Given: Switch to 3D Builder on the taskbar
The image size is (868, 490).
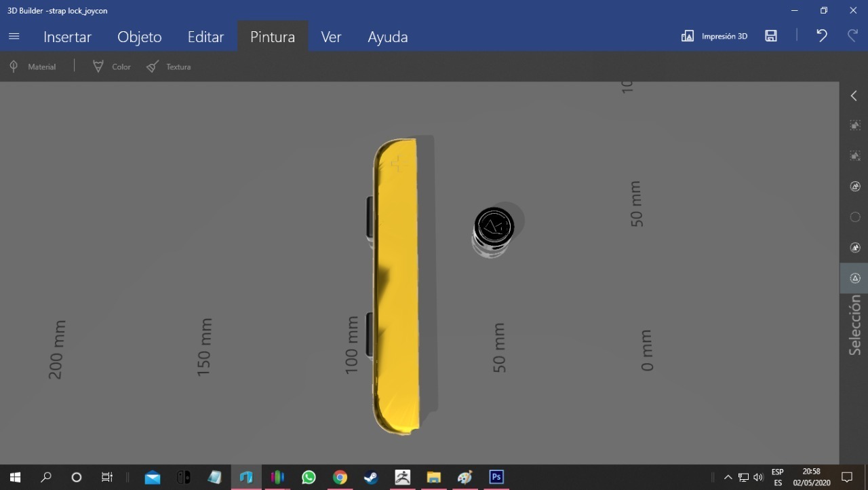Looking at the screenshot, I should click(246, 477).
